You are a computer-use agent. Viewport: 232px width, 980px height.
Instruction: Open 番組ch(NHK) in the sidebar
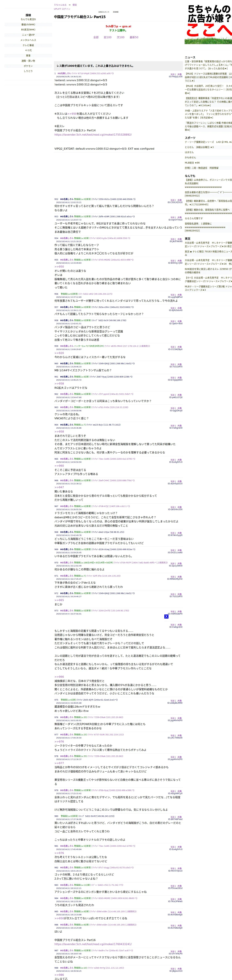click(28, 24)
